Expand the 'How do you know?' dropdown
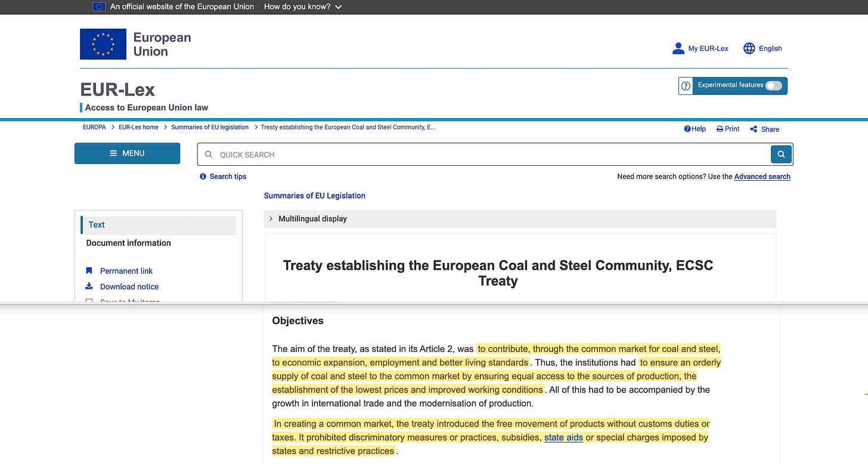 pyautogui.click(x=303, y=7)
